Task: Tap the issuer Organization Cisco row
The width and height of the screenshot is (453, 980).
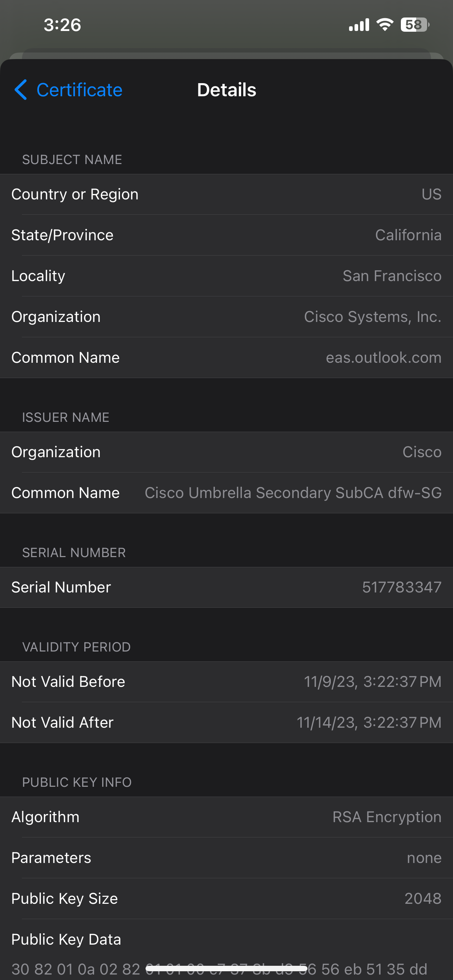Action: pyautogui.click(x=226, y=452)
